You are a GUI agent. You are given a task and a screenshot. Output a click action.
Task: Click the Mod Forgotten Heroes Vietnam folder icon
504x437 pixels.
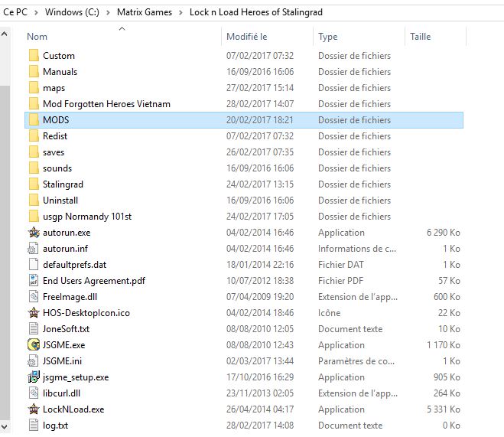[34, 104]
